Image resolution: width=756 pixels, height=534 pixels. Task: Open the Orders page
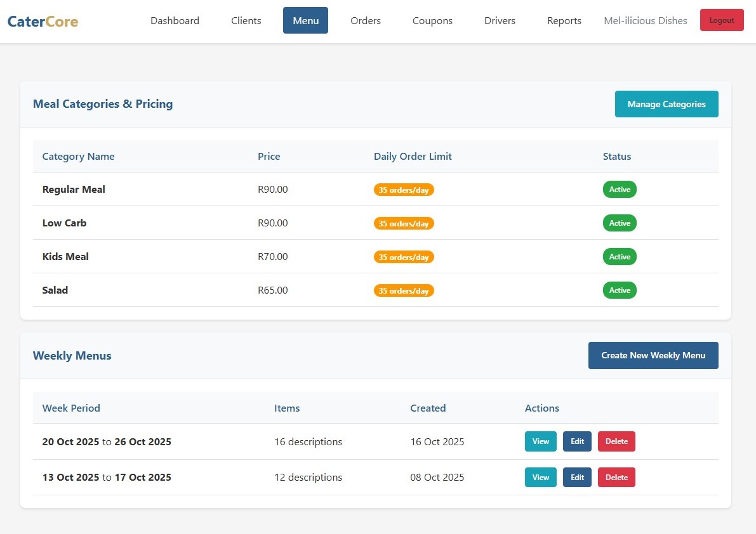click(x=366, y=20)
